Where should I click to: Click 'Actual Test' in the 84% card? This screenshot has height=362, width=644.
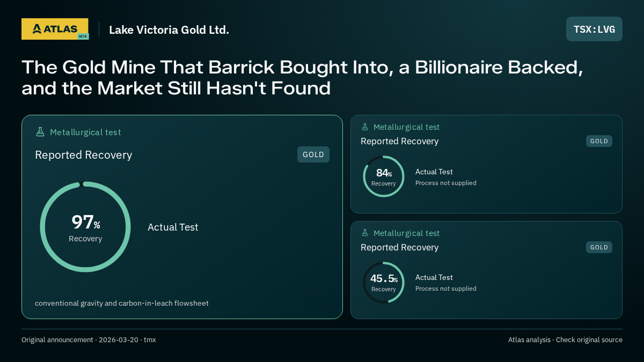434,172
